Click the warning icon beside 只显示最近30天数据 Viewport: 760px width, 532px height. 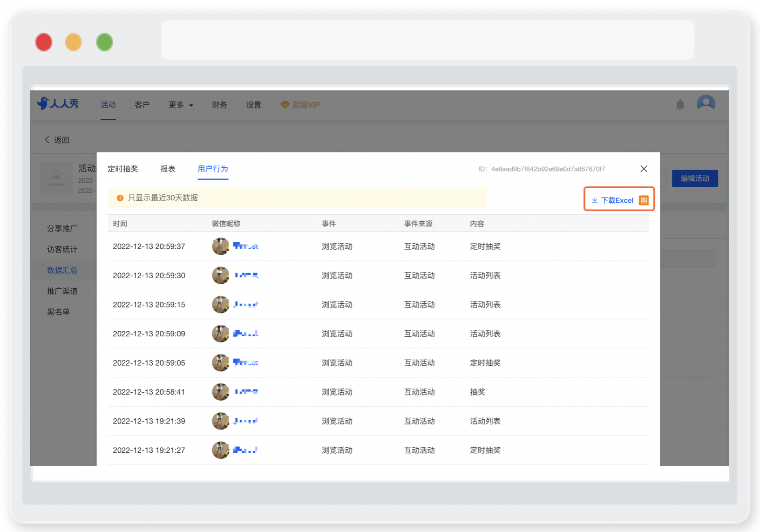pos(120,198)
